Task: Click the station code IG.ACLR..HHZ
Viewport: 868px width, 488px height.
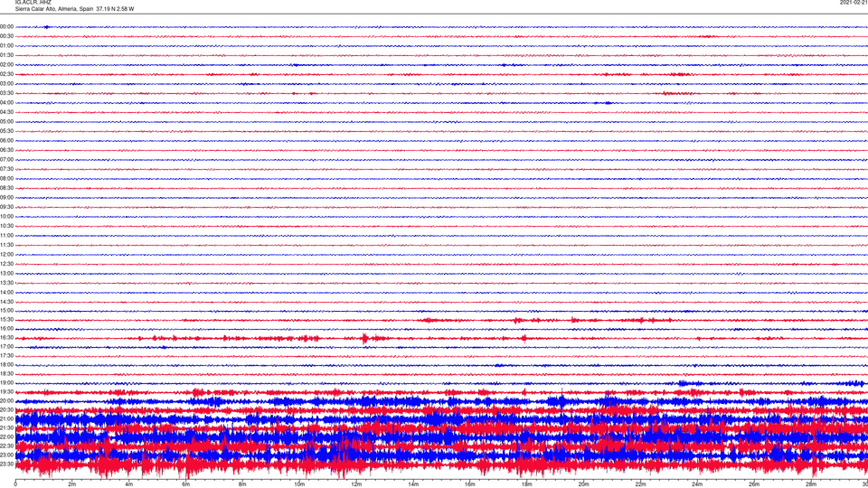Action: pyautogui.click(x=33, y=3)
